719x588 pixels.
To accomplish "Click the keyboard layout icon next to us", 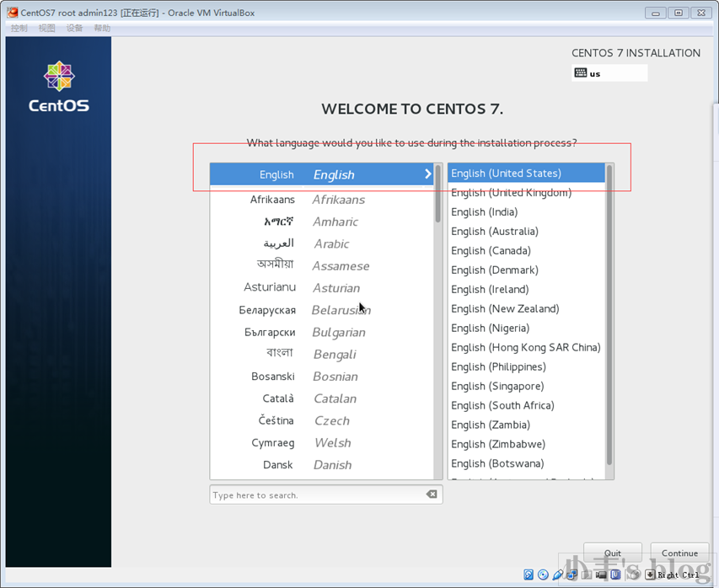I will (x=581, y=73).
